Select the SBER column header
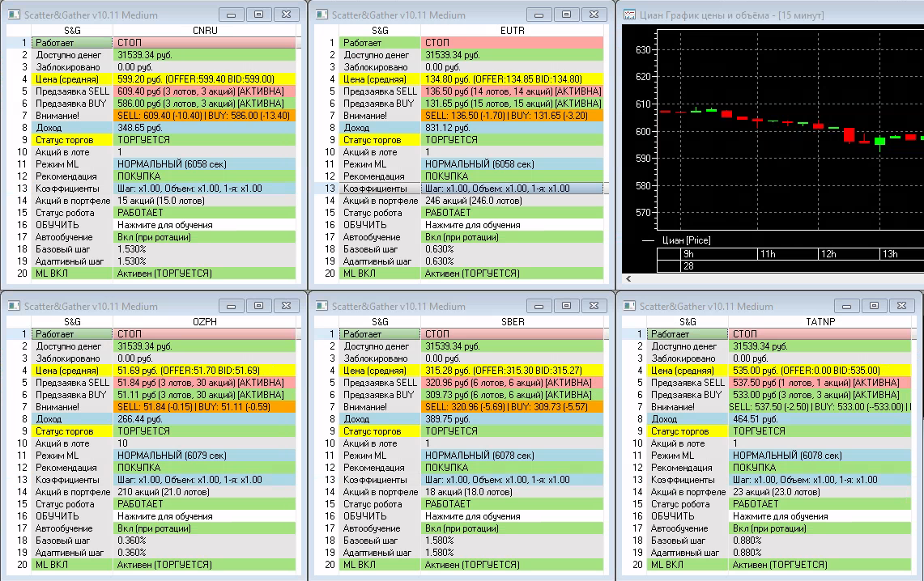Screen dimensions: 924x581 [x=512, y=322]
